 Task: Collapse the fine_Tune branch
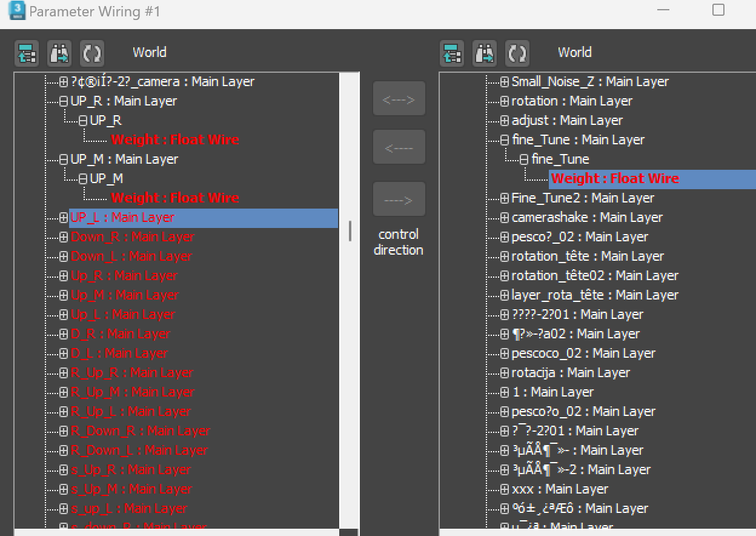505,139
